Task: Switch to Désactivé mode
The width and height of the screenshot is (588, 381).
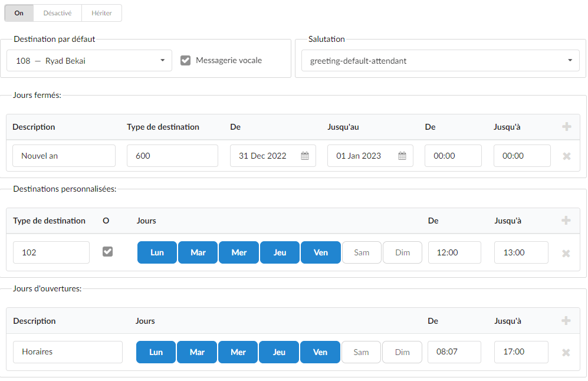Action: 57,13
